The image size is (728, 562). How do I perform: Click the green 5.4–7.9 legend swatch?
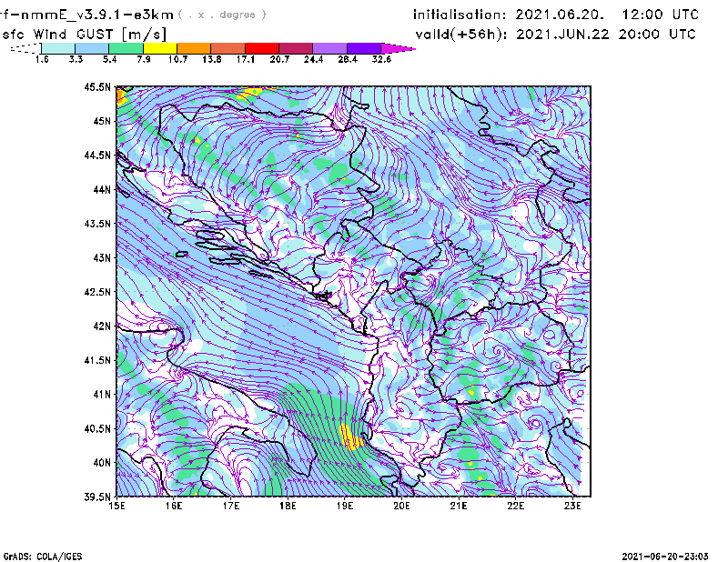[126, 48]
